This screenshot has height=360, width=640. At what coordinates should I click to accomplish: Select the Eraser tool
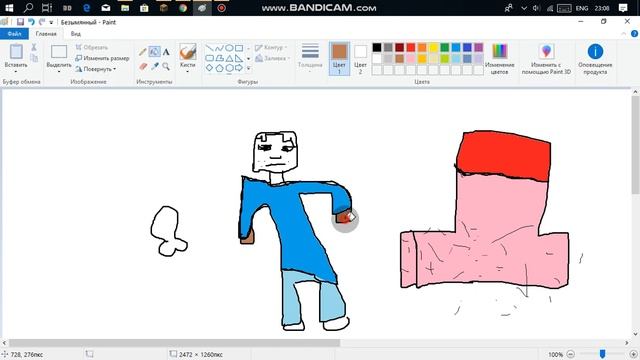click(x=142, y=66)
